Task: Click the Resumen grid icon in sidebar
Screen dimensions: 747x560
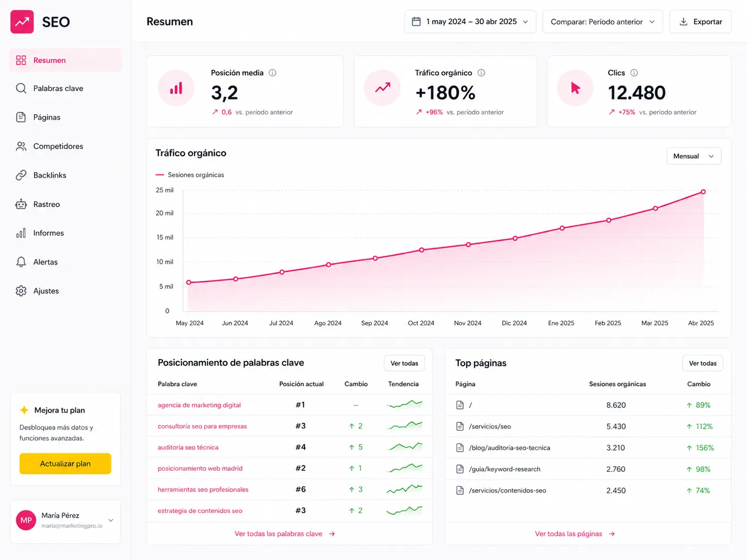Action: click(x=21, y=60)
